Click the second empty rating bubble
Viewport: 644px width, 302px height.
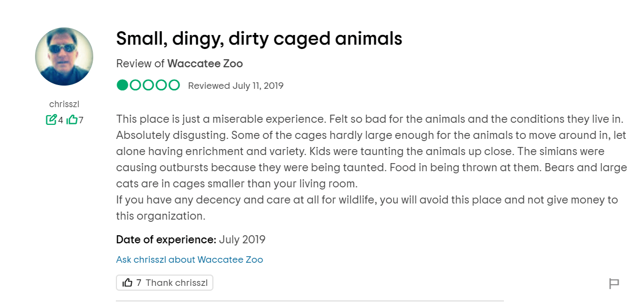point(135,85)
